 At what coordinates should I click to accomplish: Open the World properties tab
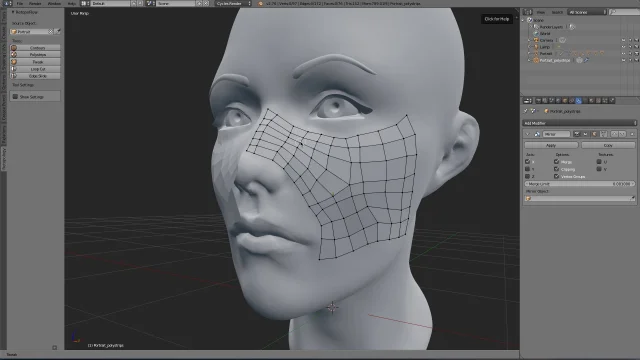pyautogui.click(x=558, y=100)
